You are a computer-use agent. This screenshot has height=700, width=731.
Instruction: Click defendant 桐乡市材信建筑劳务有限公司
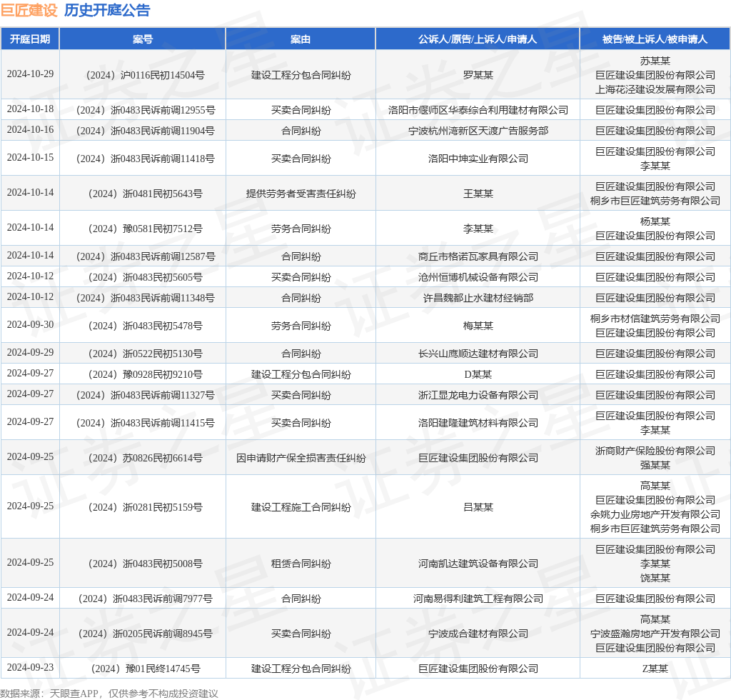655,319
